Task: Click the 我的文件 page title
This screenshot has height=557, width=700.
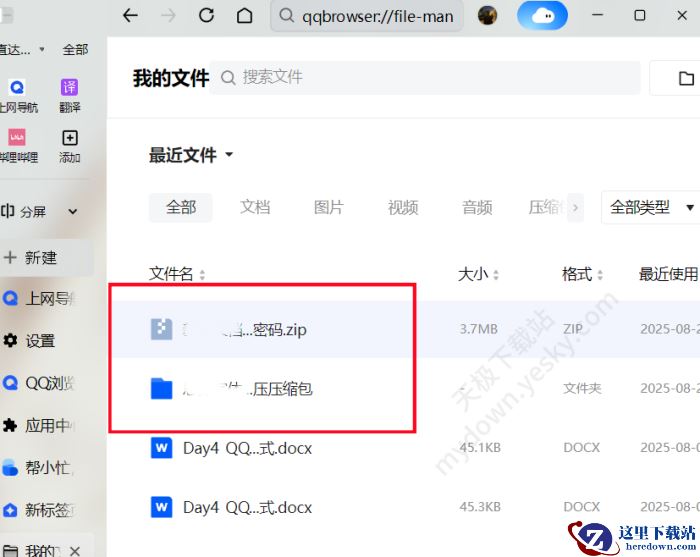Action: point(171,78)
